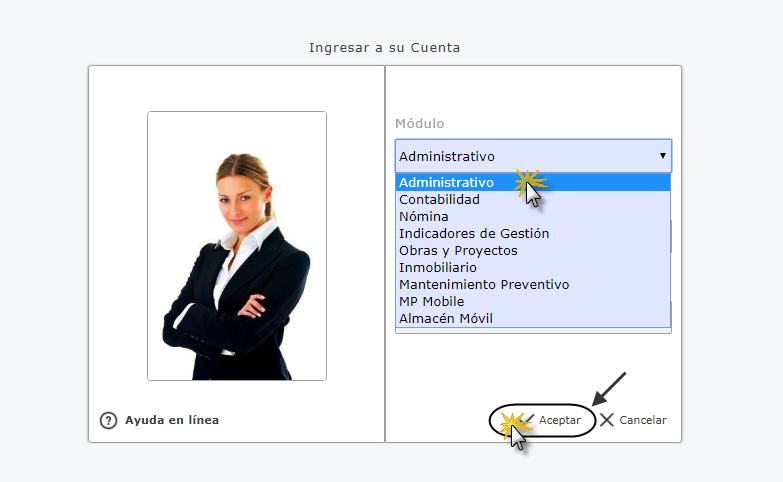Click the Módulo field label
This screenshot has height=482, width=783.
(x=419, y=123)
